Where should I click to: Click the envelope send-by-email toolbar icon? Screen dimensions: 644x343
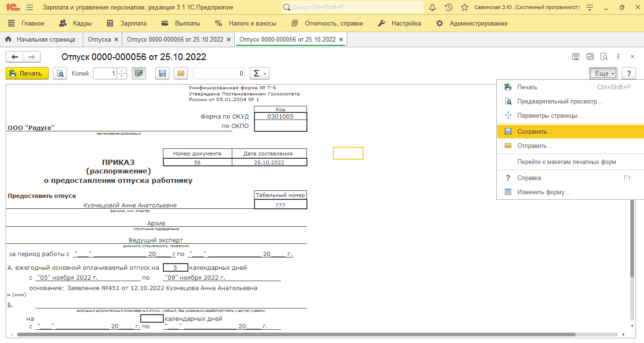[181, 73]
